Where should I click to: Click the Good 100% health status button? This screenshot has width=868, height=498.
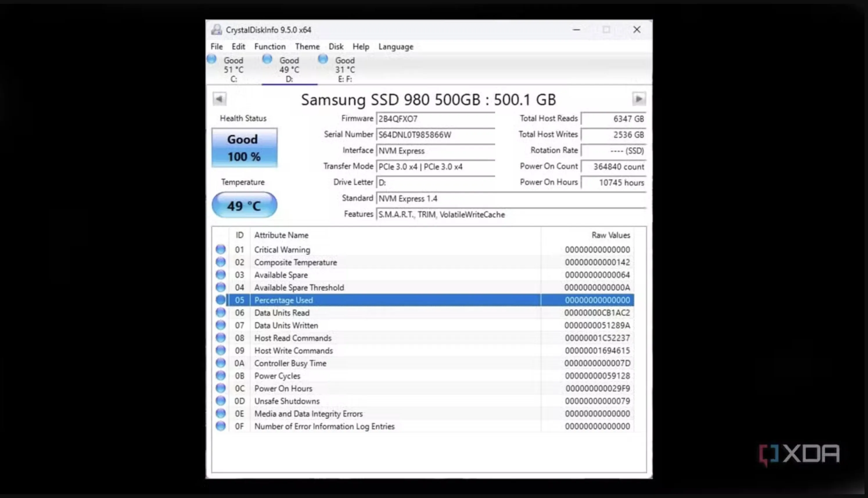pyautogui.click(x=244, y=148)
